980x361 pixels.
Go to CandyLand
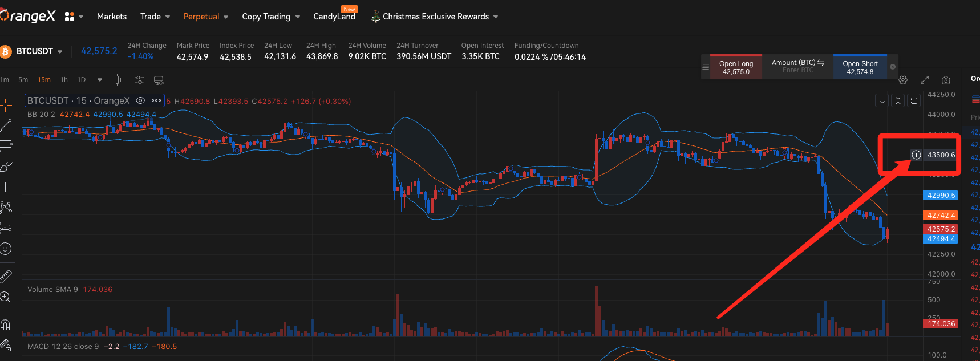click(334, 17)
